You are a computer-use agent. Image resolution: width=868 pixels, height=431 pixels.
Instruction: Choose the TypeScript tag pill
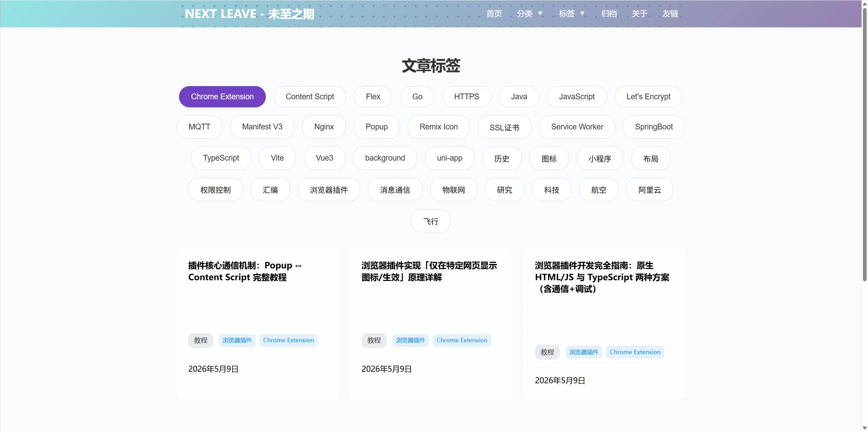221,158
